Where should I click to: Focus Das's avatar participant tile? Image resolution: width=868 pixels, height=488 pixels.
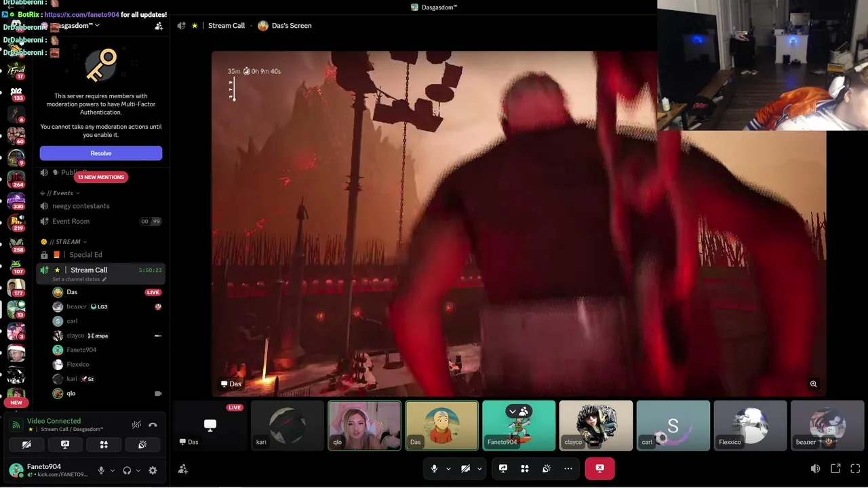(x=442, y=426)
